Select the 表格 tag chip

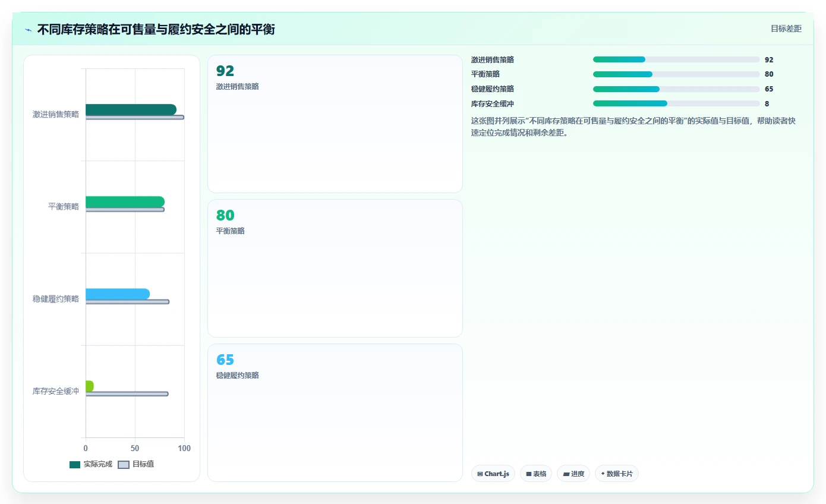536,474
